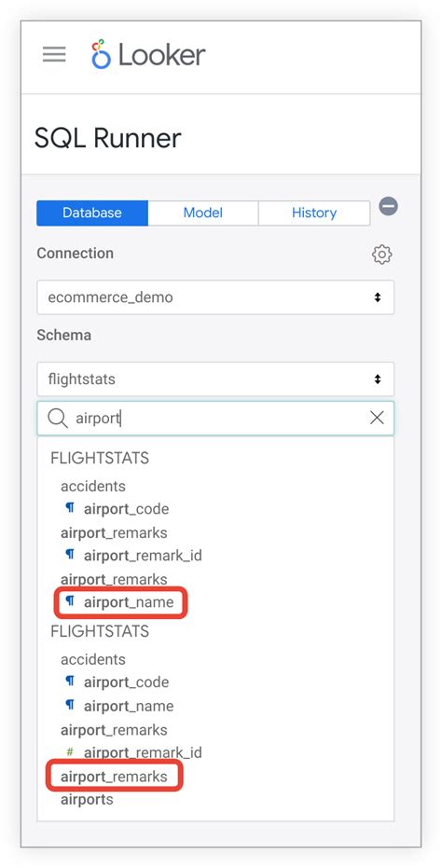The width and height of the screenshot is (442, 868).
Task: Click the first accidents table entry
Action: tap(93, 486)
